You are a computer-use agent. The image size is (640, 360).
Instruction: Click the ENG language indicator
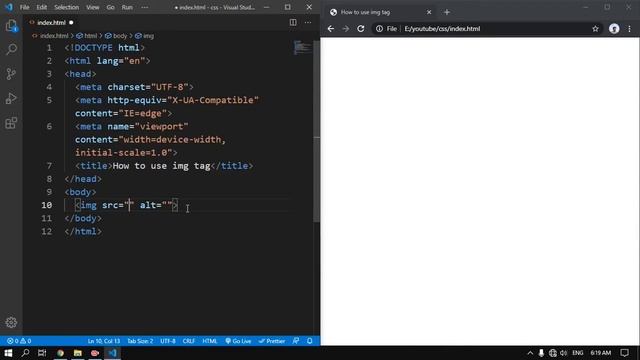pos(578,353)
